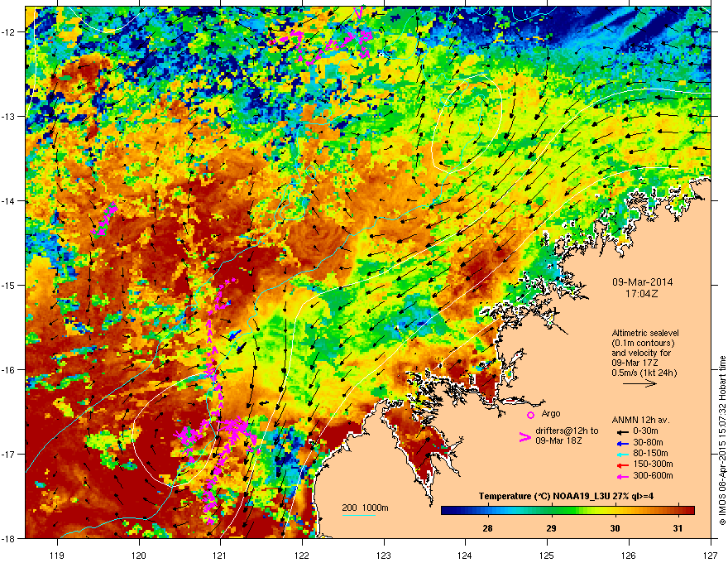Click the magenta 300-600m legend arrow
The width and height of the screenshot is (728, 563).
tap(621, 476)
